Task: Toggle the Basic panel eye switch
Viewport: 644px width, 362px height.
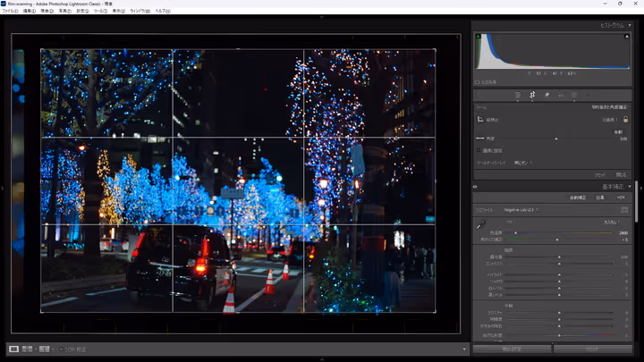Action: [x=476, y=186]
